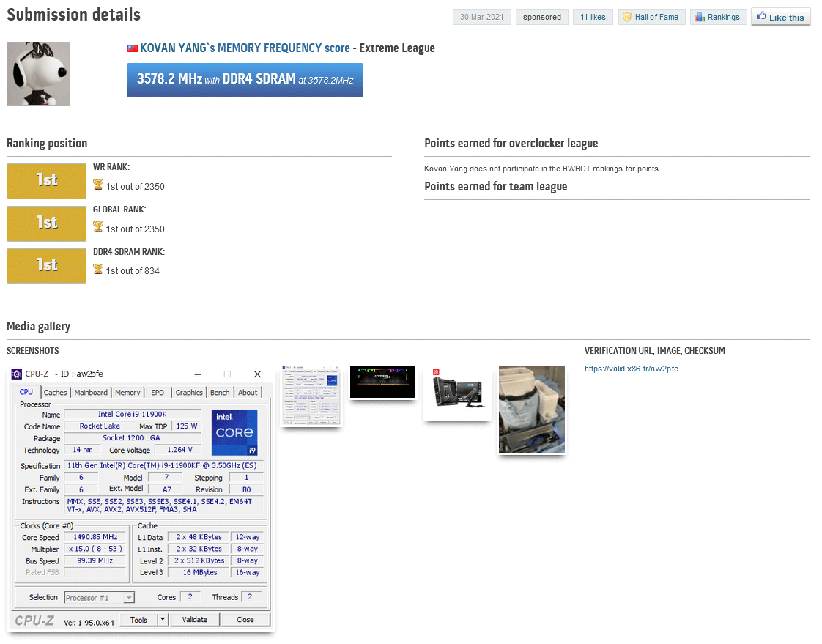
Task: Open the LN2 cooling pot photo thumbnail
Action: pos(532,410)
